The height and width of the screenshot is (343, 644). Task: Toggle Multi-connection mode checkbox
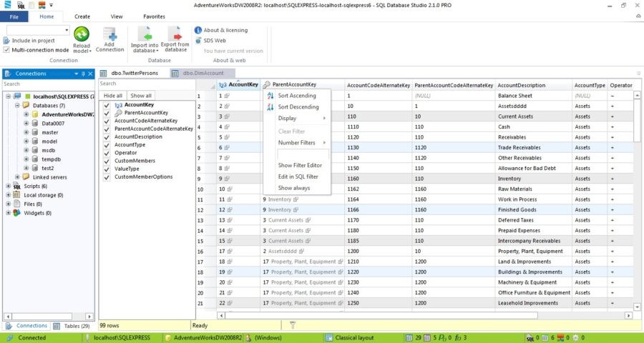click(x=6, y=50)
